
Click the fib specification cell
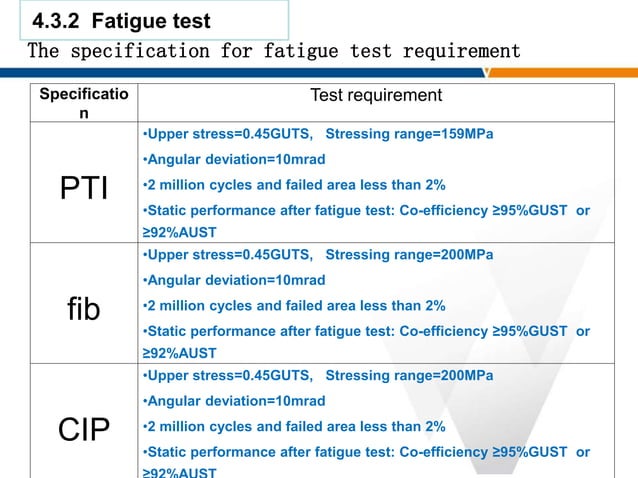[84, 309]
